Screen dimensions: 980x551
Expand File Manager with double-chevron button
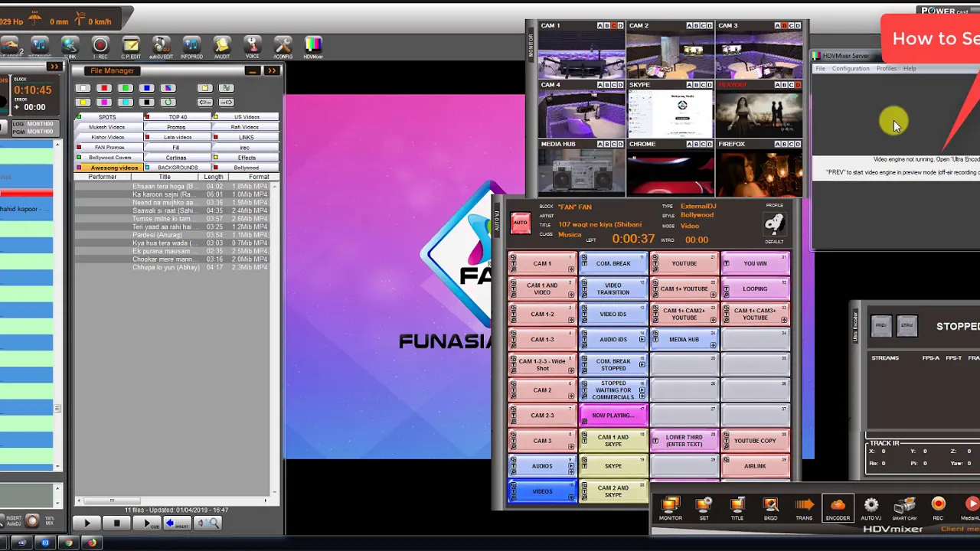(x=272, y=70)
